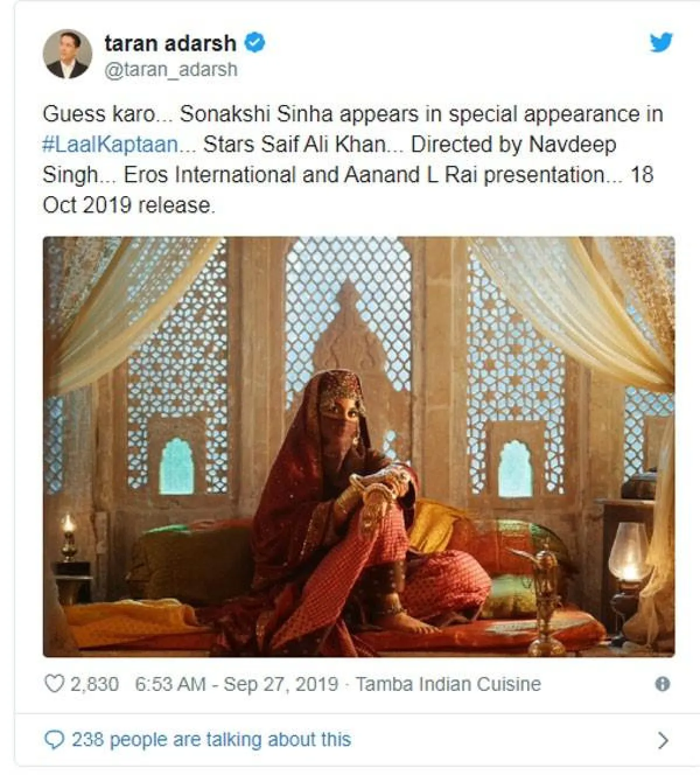Image resolution: width=700 pixels, height=782 pixels.
Task: Click the "Sonakshi Sinha" text in tweet
Action: tap(256, 114)
